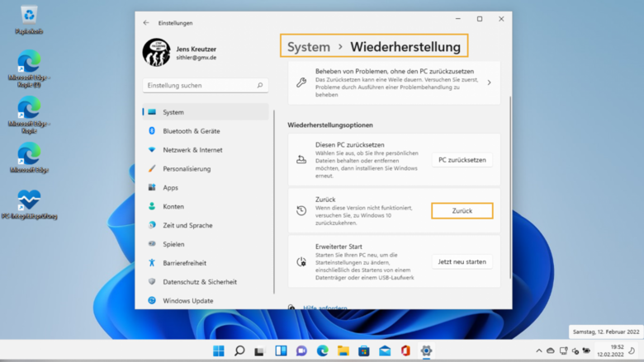This screenshot has width=644, height=362.
Task: Select the PC-Integritätsprüfung desktop icon
Action: point(29,205)
